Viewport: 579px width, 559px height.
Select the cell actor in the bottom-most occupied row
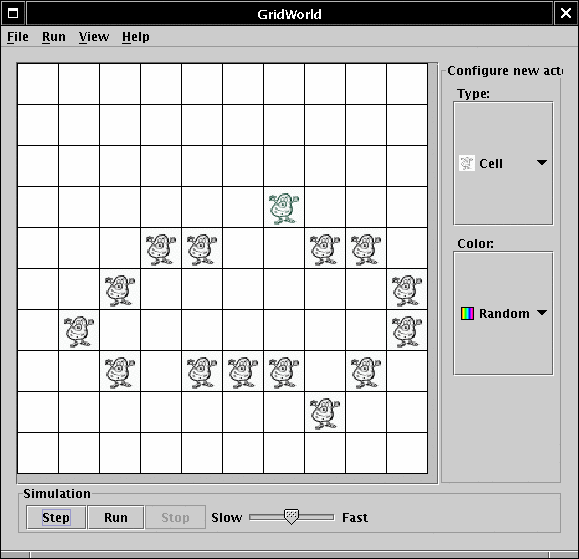(325, 413)
